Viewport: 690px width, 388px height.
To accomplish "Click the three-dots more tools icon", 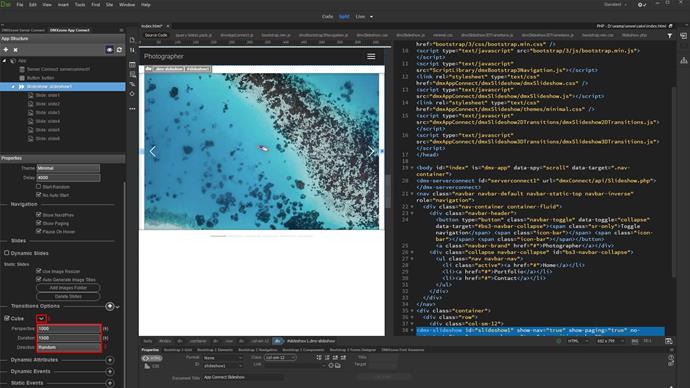I will click(x=132, y=109).
